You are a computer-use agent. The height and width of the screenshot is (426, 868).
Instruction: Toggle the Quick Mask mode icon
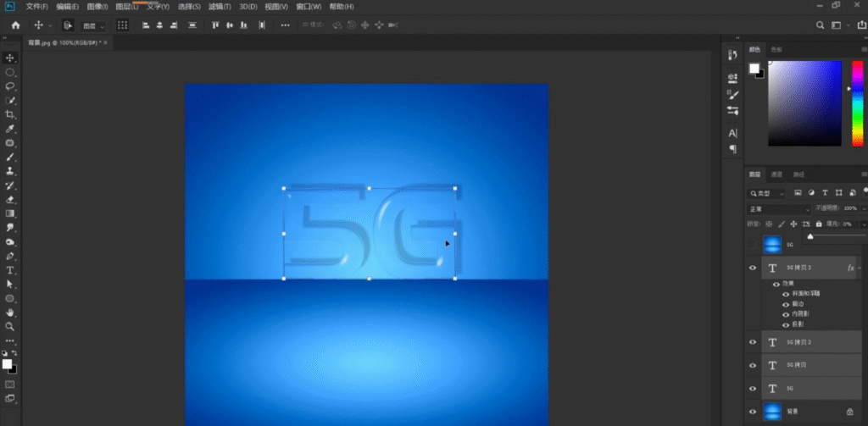click(9, 384)
